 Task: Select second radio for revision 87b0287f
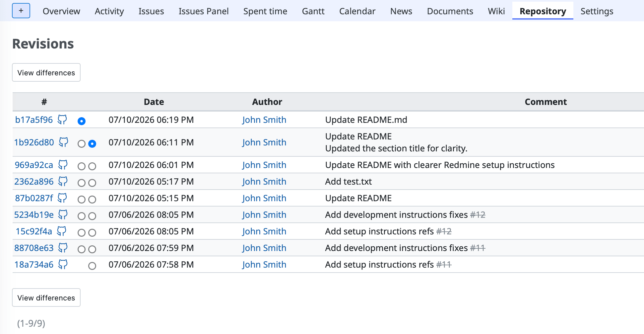[92, 200]
